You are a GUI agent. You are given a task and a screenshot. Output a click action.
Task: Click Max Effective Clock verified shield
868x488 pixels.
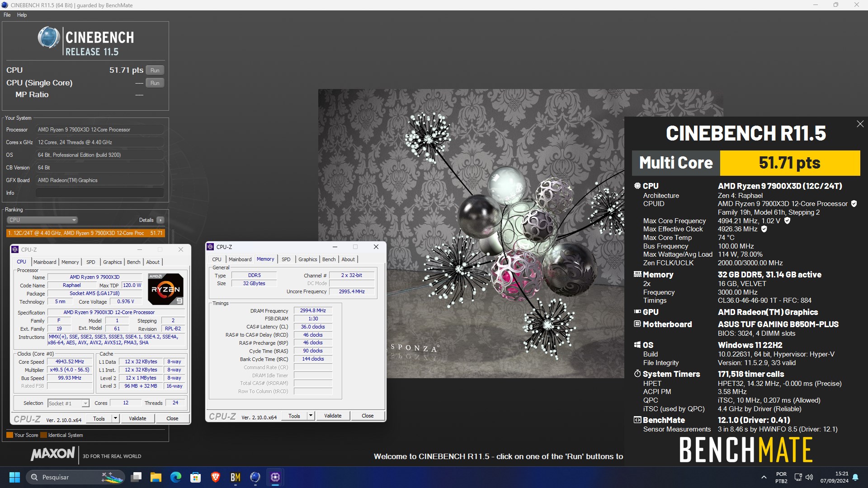[764, 229]
